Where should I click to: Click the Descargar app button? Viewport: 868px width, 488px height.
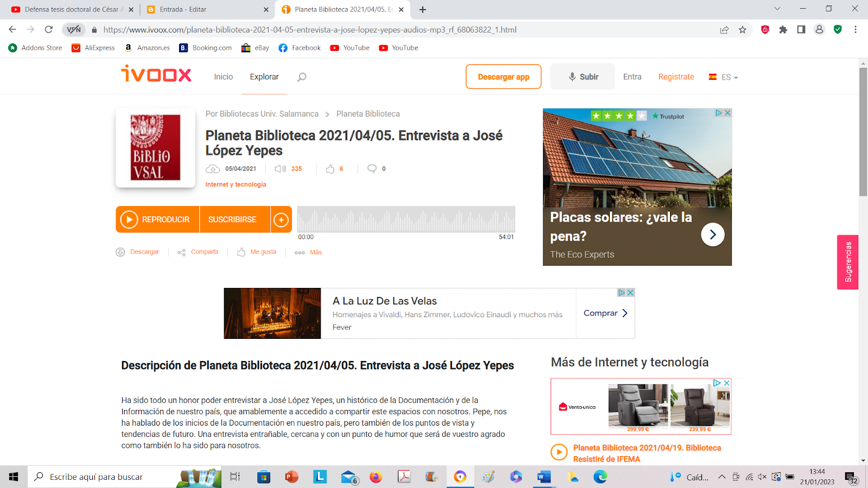tap(503, 76)
